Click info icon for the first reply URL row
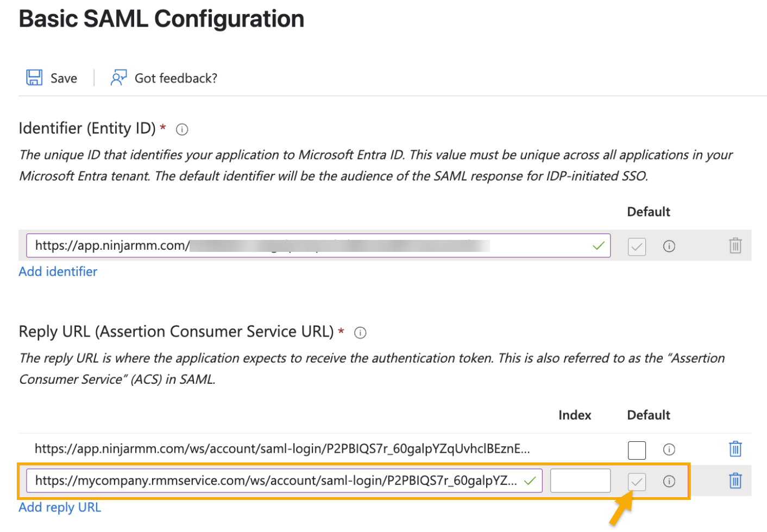This screenshot has height=532, width=767. pyautogui.click(x=669, y=450)
